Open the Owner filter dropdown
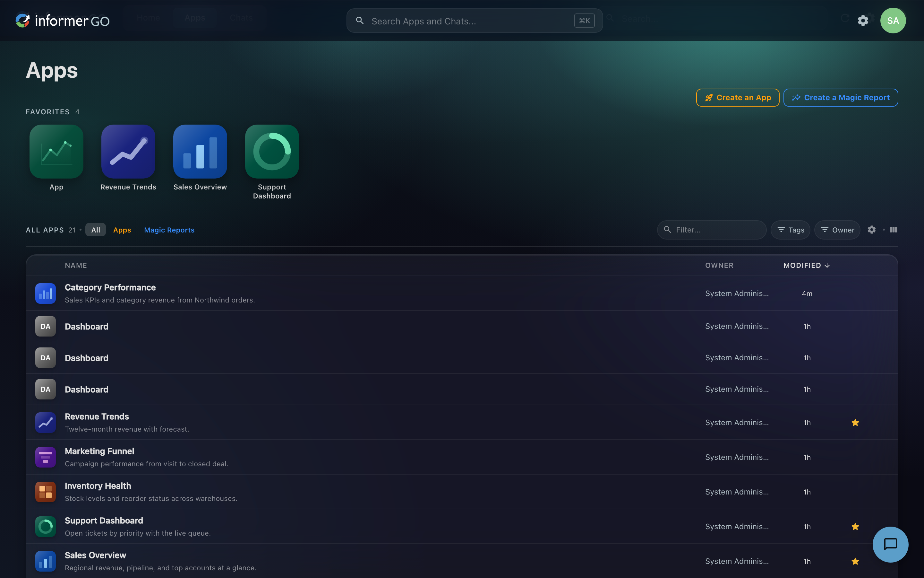The width and height of the screenshot is (924, 578). (837, 230)
